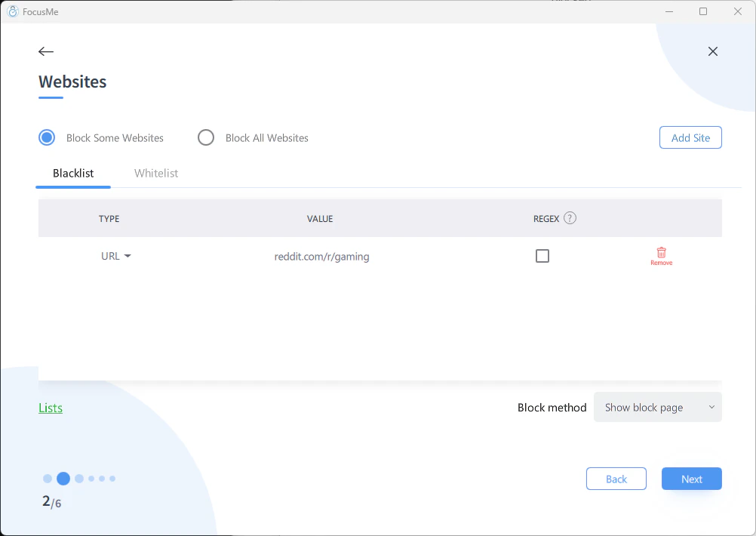Jump to third step progress dot

click(x=79, y=479)
